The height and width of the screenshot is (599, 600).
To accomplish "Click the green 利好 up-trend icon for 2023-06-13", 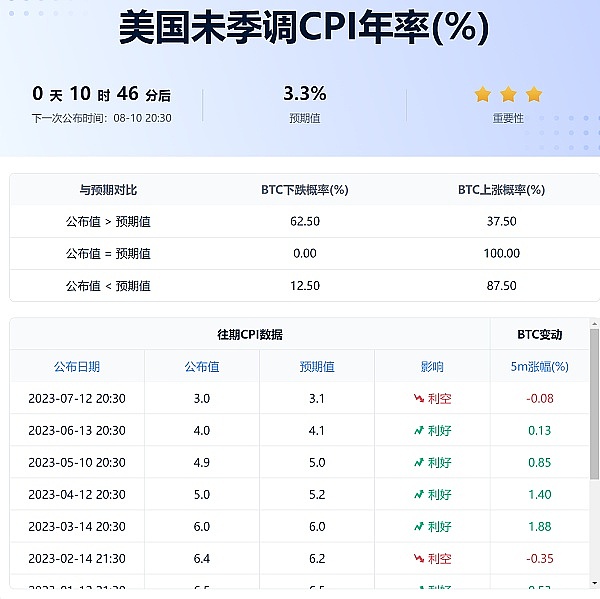I will click(419, 430).
